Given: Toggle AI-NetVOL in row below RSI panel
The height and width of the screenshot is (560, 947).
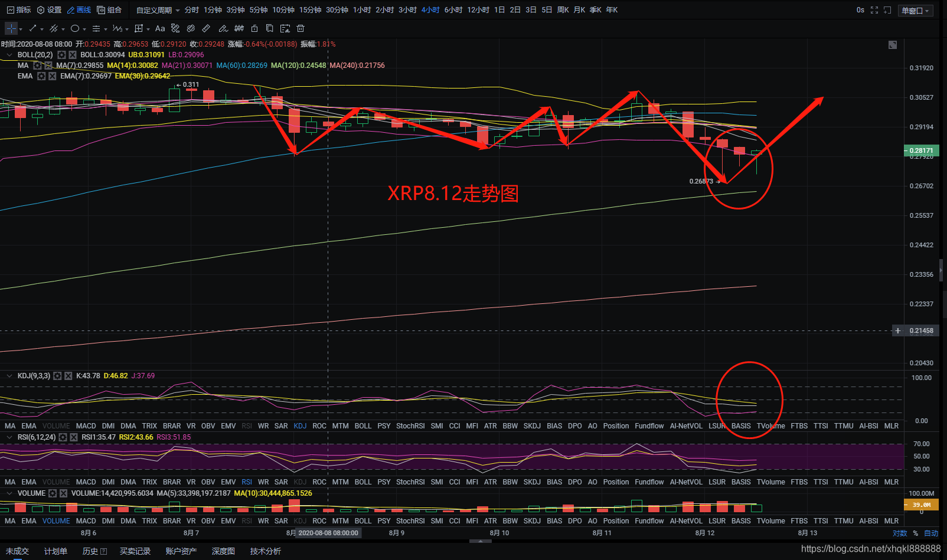Looking at the screenshot, I should [686, 482].
